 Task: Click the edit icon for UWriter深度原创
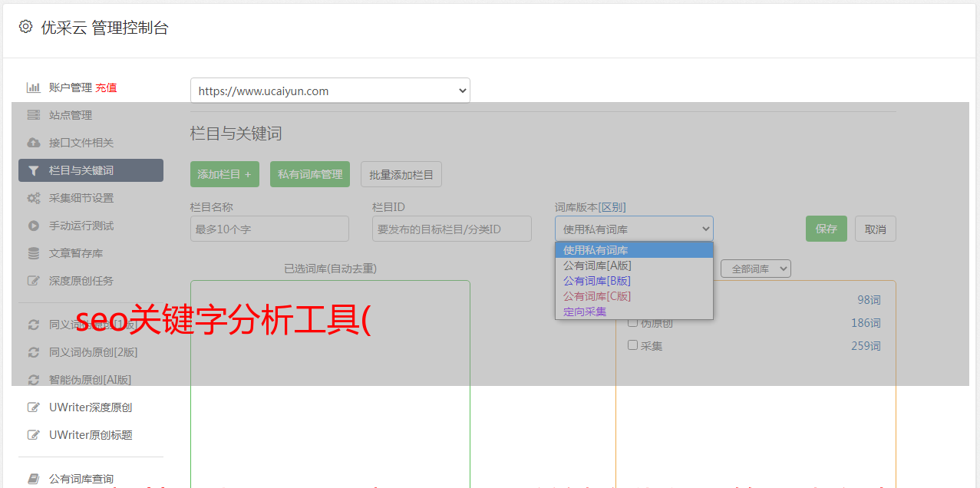33,407
